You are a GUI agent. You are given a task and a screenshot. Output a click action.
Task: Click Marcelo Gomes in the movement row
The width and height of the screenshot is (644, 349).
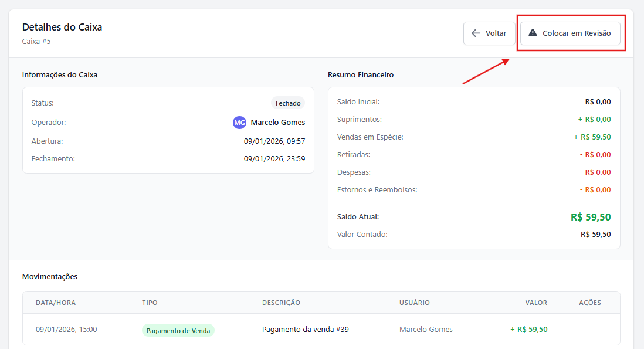(426, 330)
